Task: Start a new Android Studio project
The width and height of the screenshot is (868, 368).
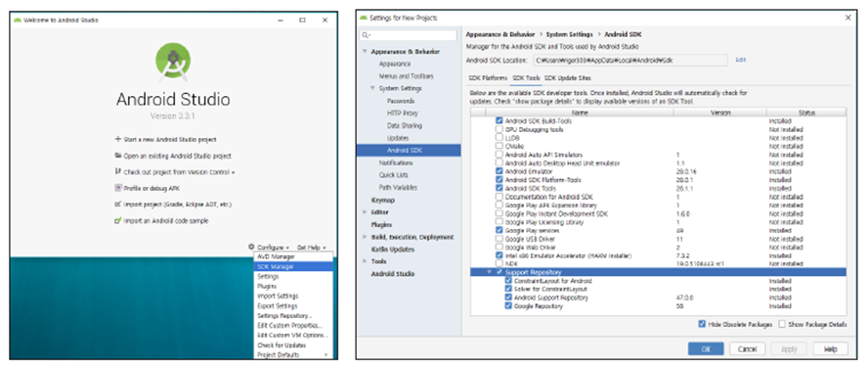Action: click(x=165, y=140)
